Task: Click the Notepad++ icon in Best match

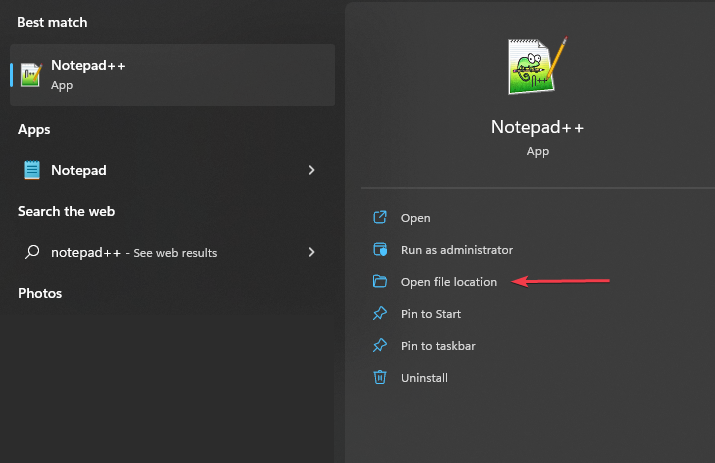Action: click(31, 75)
